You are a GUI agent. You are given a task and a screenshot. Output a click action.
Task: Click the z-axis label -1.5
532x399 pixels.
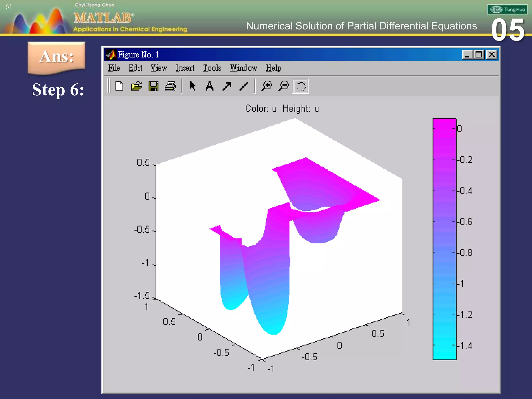(x=142, y=296)
